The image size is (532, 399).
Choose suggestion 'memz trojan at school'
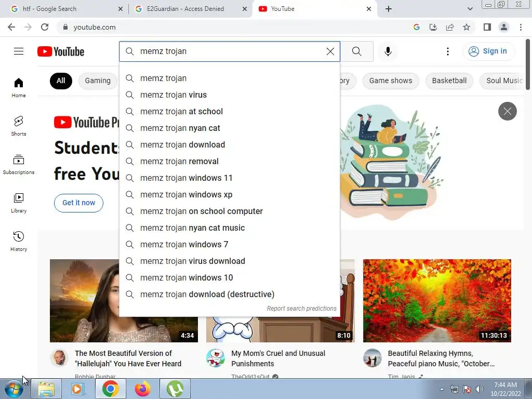(229, 111)
